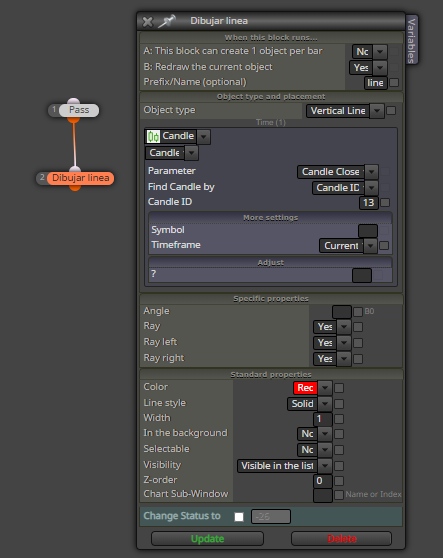Tick checkbox beside Ray
The height and width of the screenshot is (558, 443).
[358, 327]
